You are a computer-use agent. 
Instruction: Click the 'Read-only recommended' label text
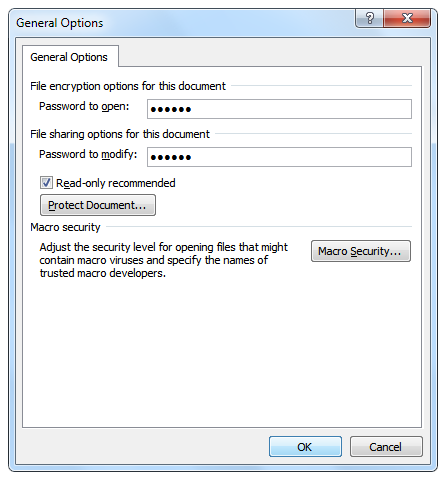116,183
